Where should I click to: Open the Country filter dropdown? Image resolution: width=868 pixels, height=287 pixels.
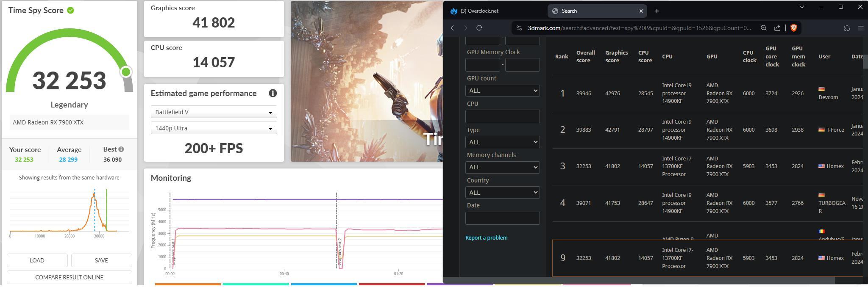pyautogui.click(x=502, y=193)
